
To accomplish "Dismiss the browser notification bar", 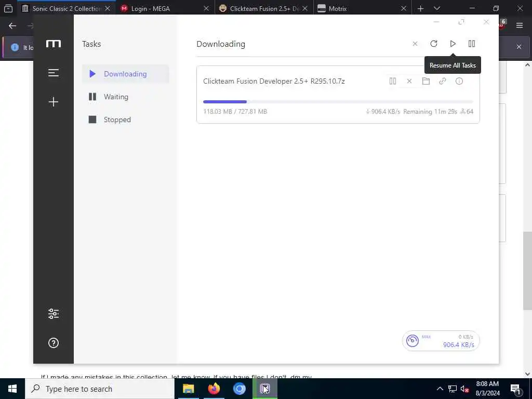I will 519,47.
